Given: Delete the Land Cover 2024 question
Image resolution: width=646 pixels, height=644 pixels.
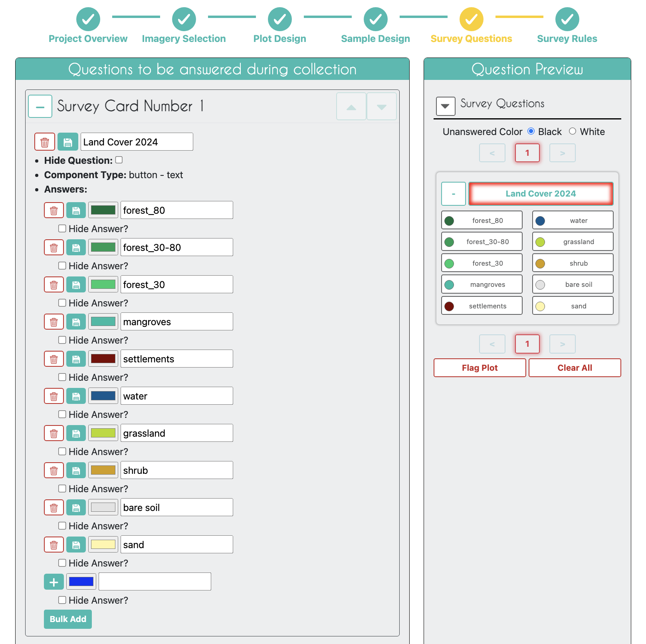Looking at the screenshot, I should click(45, 142).
